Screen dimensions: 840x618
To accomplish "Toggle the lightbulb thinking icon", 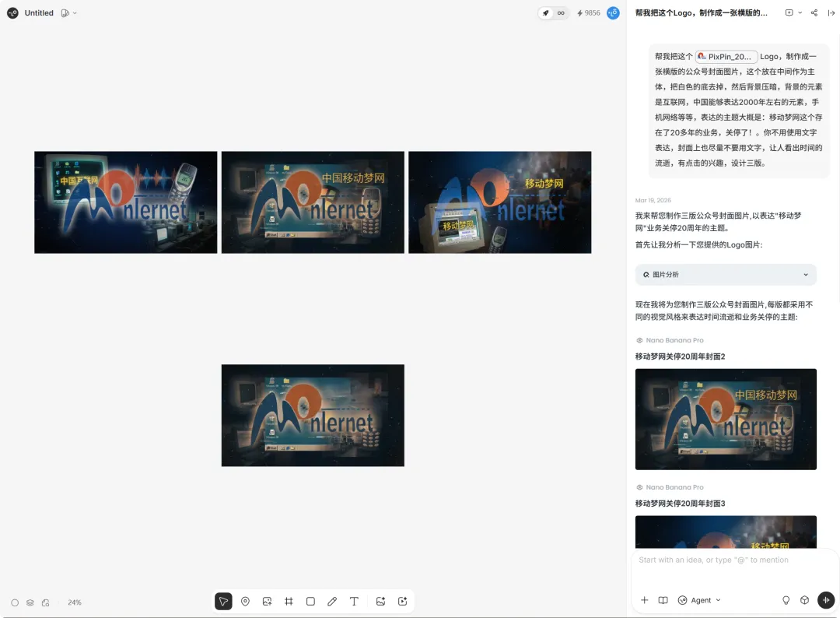I will [786, 600].
